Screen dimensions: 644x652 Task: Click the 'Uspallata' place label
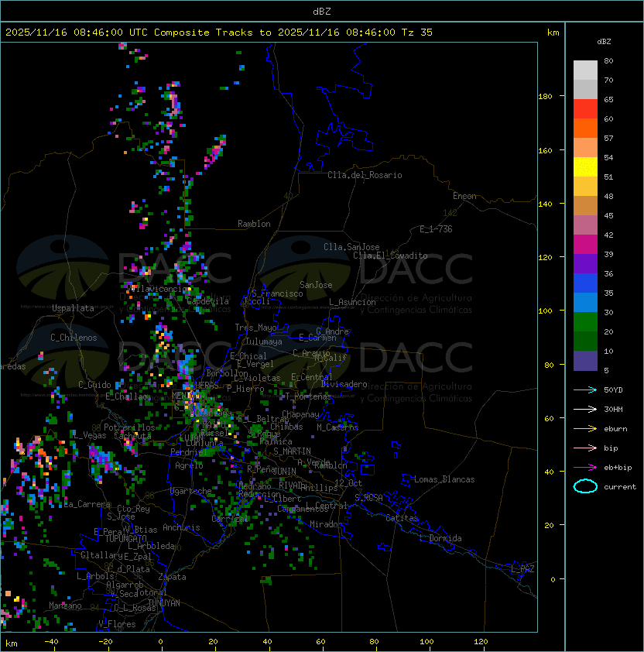pyautogui.click(x=73, y=308)
